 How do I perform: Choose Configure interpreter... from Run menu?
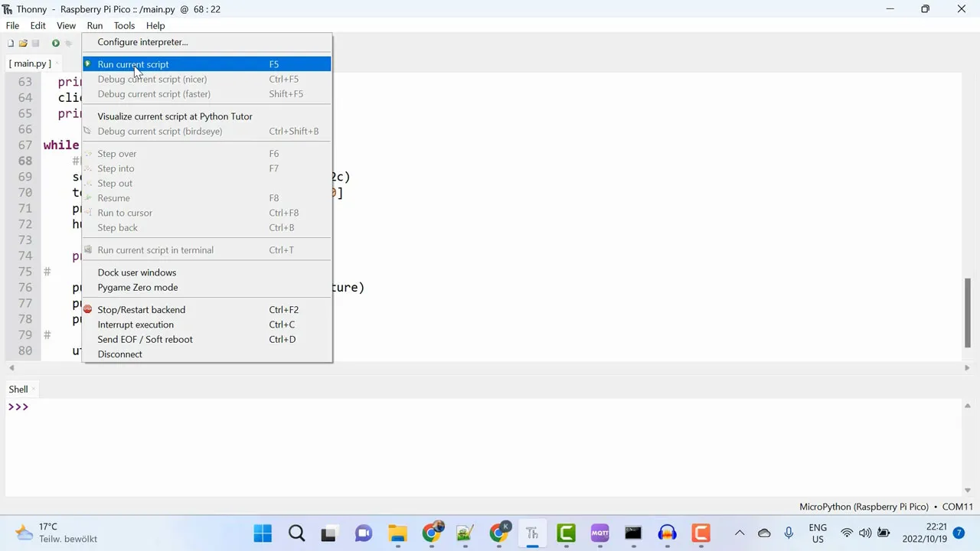(x=207, y=42)
